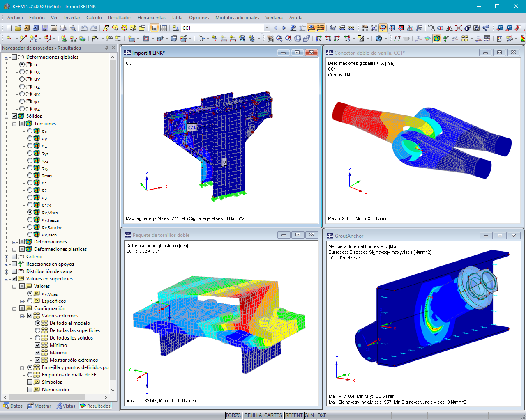Toggle colored solid results cube icon
This screenshot has width=526, height=420.
(436, 39)
